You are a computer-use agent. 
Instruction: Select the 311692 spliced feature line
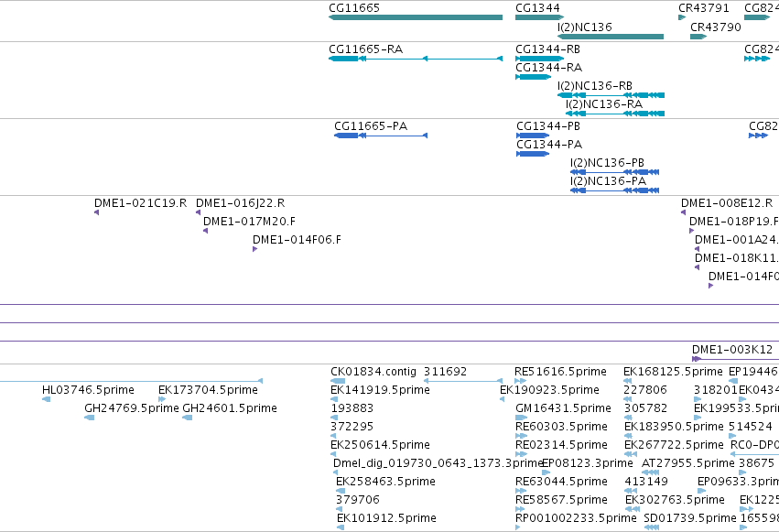(463, 381)
